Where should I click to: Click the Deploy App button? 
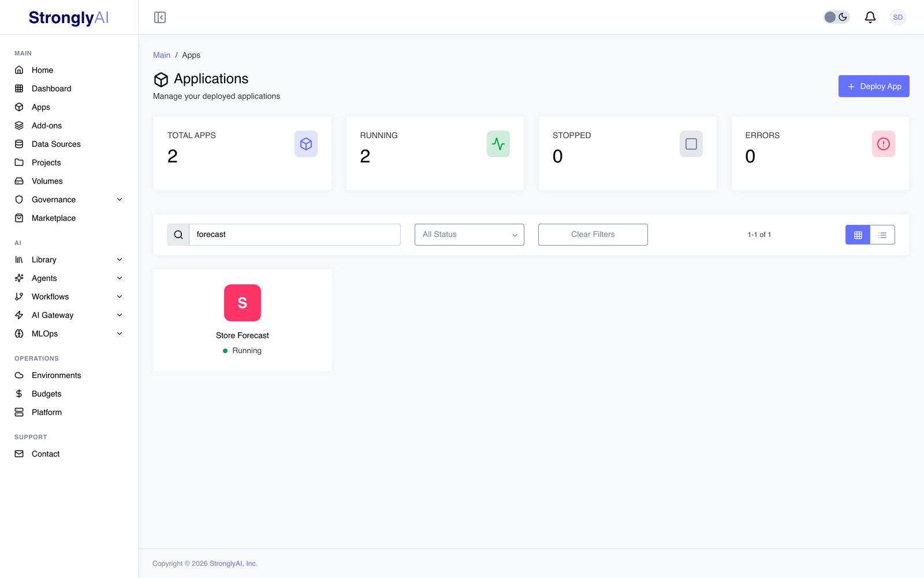(874, 86)
